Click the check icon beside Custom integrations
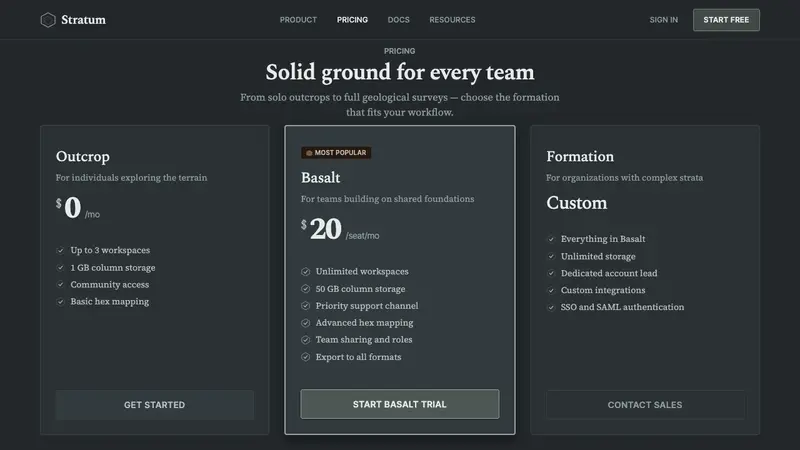The image size is (800, 450). [x=551, y=290]
